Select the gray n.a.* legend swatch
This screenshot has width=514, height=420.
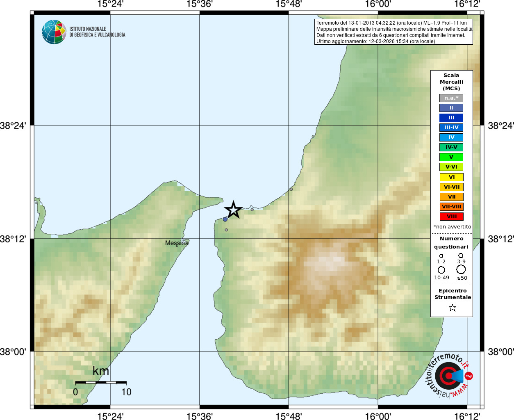tap(451, 98)
